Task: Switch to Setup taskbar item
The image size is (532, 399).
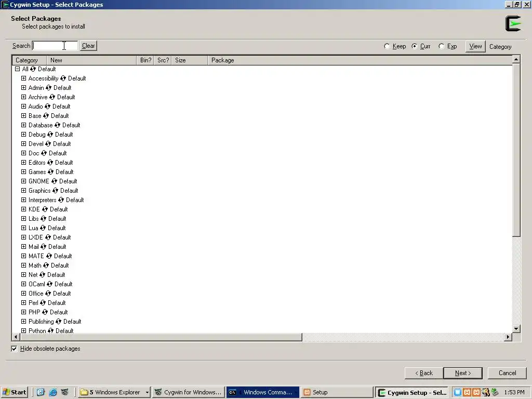Action: point(336,392)
